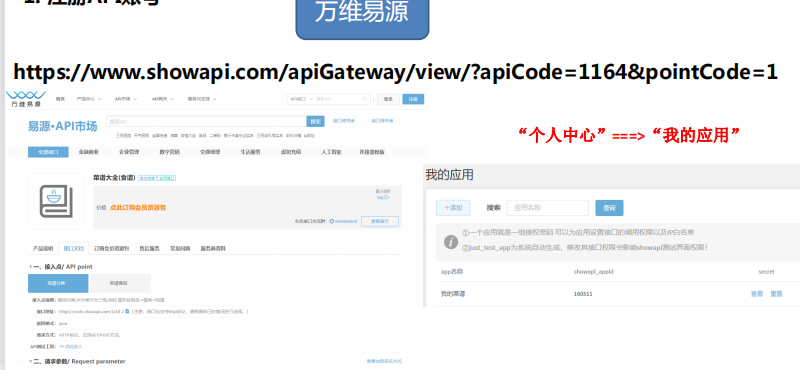Select the 交通地理 category tab

[x=210, y=152]
